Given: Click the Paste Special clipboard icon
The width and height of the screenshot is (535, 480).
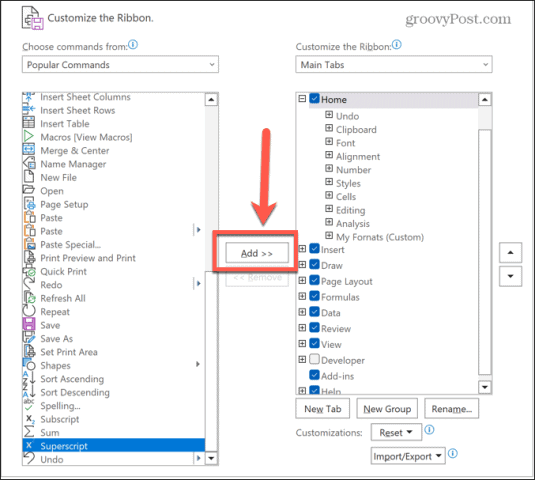Looking at the screenshot, I should [x=30, y=244].
